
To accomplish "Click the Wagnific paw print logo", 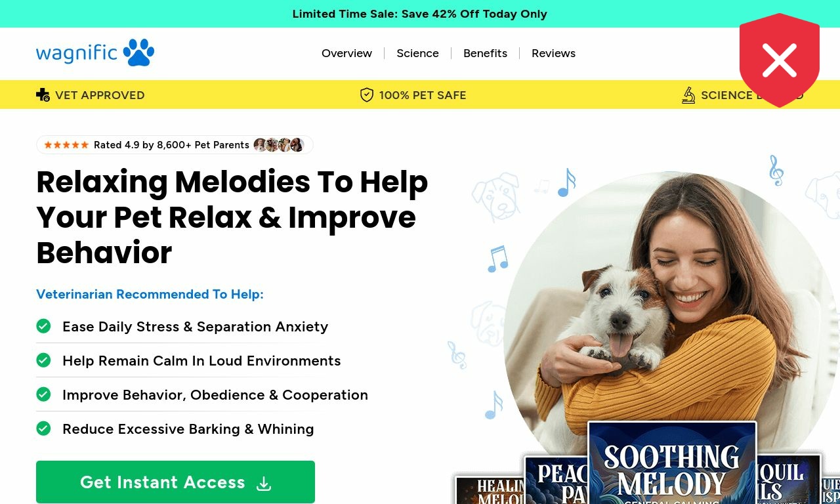I will pyautogui.click(x=95, y=52).
